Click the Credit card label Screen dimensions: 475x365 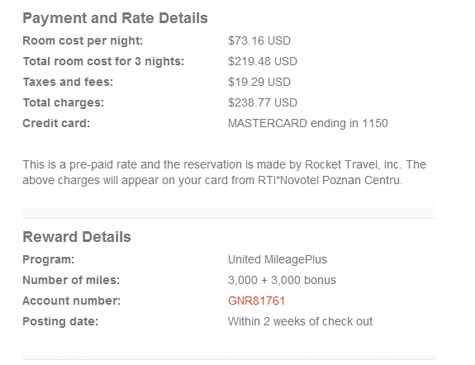tap(56, 123)
